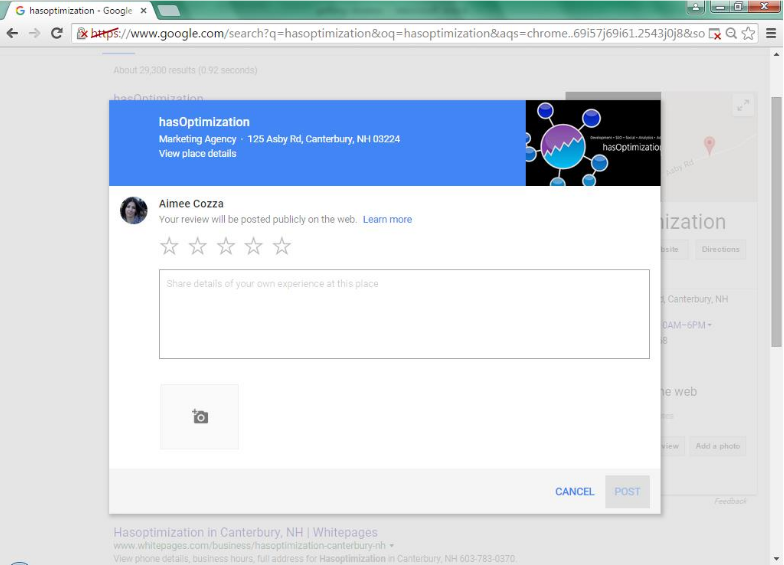
Task: Bookmark this page with the star icon
Action: tap(748, 34)
